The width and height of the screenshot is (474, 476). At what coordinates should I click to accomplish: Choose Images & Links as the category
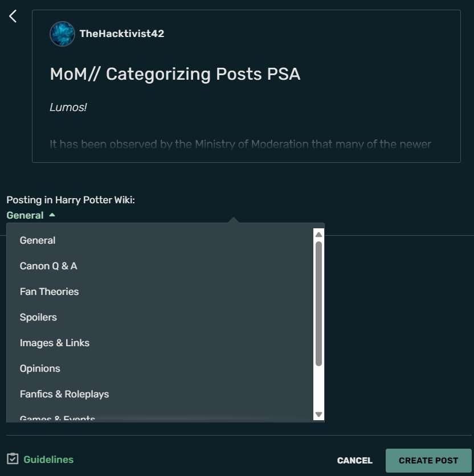(x=55, y=343)
